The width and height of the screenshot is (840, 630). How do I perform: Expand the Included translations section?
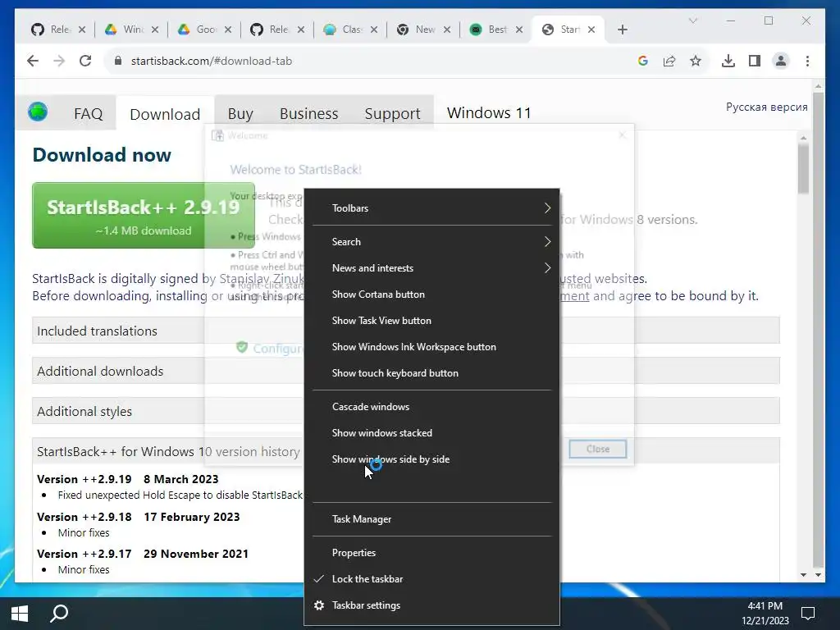[405, 331]
